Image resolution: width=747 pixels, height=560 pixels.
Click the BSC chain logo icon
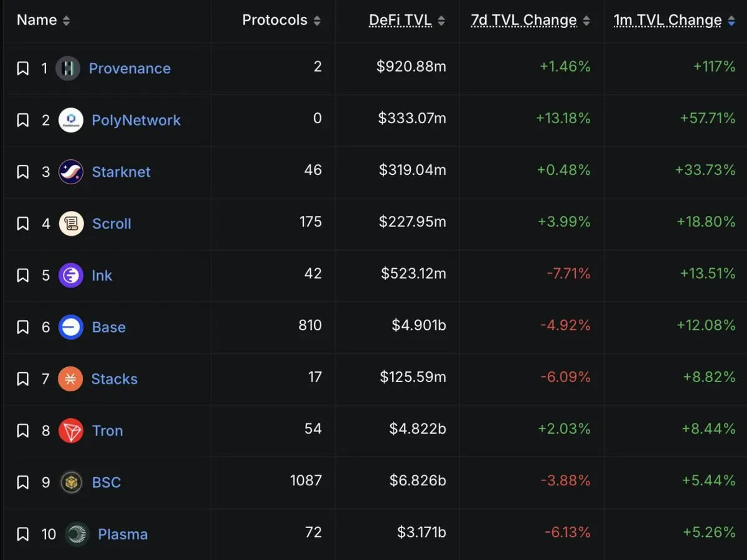[71, 482]
